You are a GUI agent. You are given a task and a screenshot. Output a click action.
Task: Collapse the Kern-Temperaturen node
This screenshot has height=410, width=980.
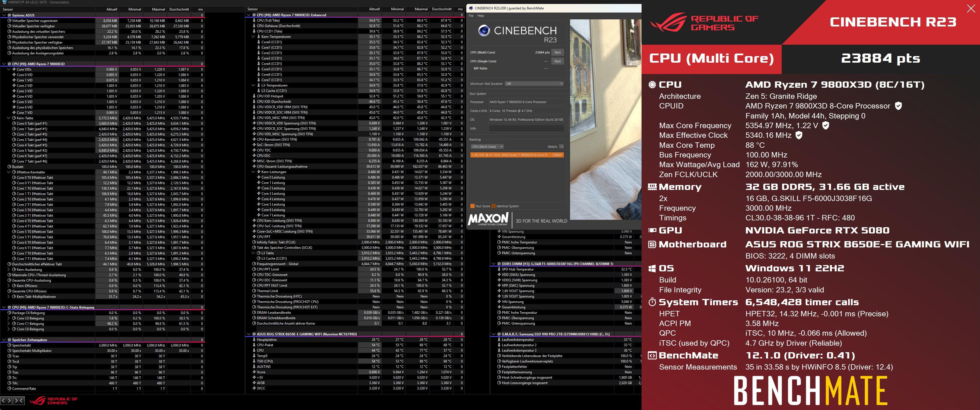(x=253, y=36)
